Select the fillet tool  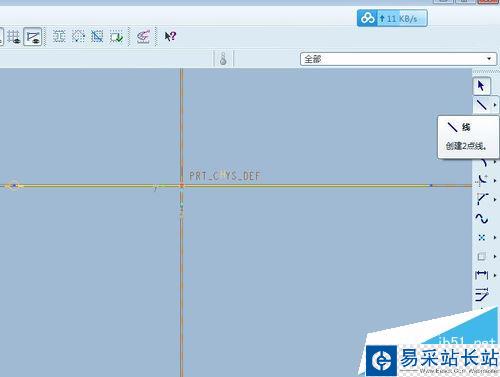click(x=482, y=180)
